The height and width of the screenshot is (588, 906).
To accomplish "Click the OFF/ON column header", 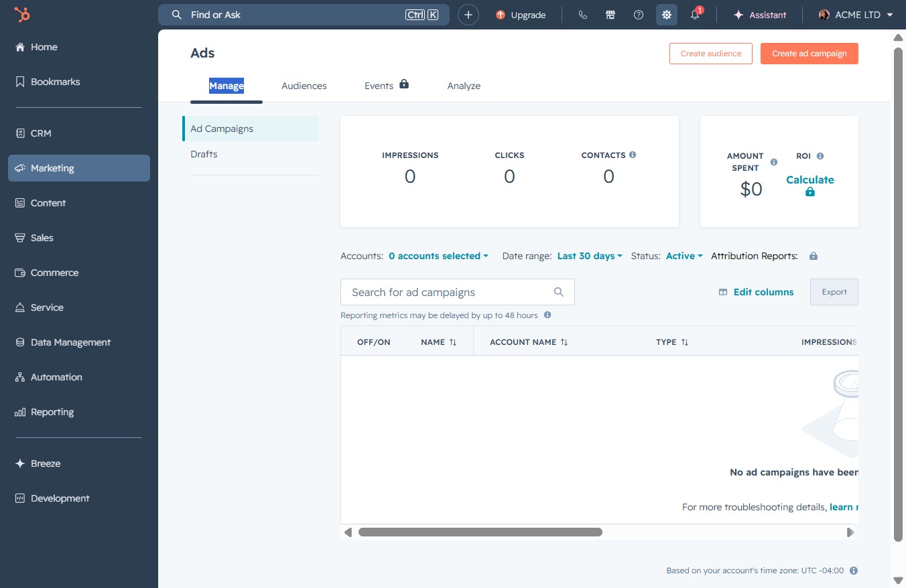I will point(373,342).
